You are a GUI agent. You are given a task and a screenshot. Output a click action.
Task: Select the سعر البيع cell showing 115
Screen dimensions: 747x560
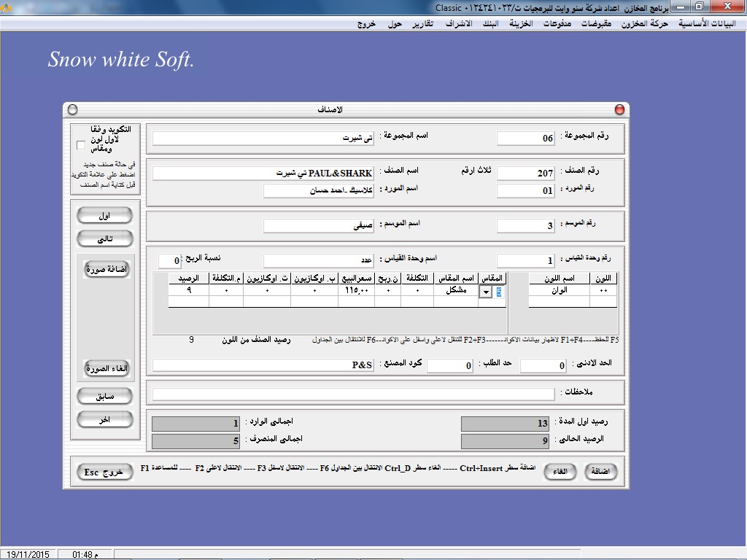[356, 290]
